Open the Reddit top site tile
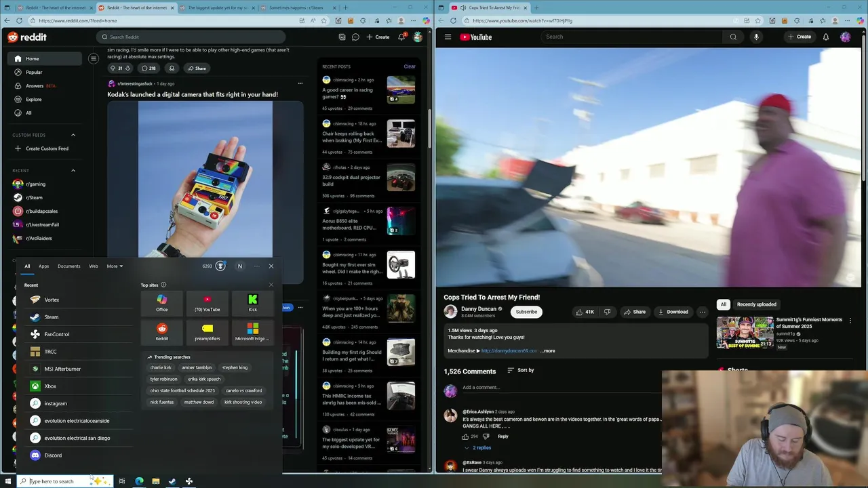 pyautogui.click(x=161, y=332)
